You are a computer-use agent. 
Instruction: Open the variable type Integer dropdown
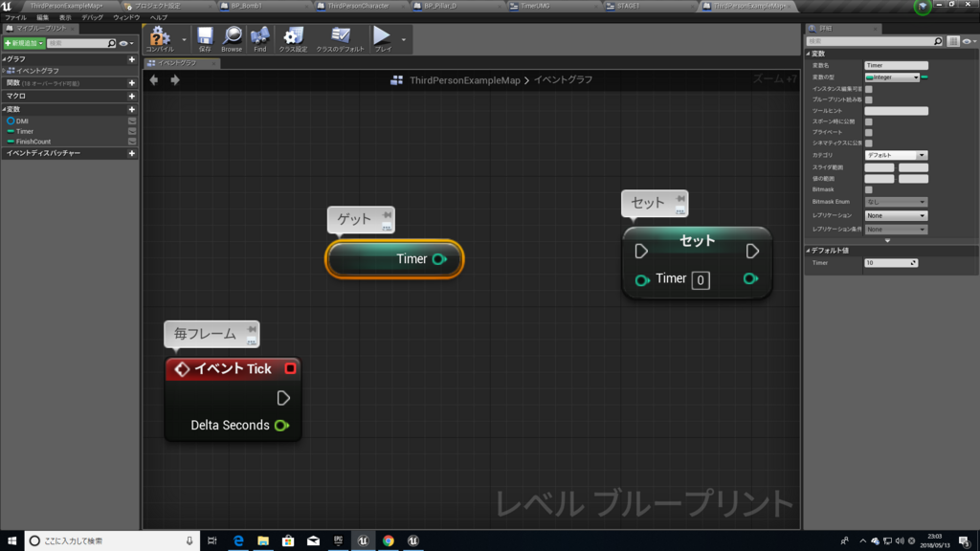click(x=893, y=77)
